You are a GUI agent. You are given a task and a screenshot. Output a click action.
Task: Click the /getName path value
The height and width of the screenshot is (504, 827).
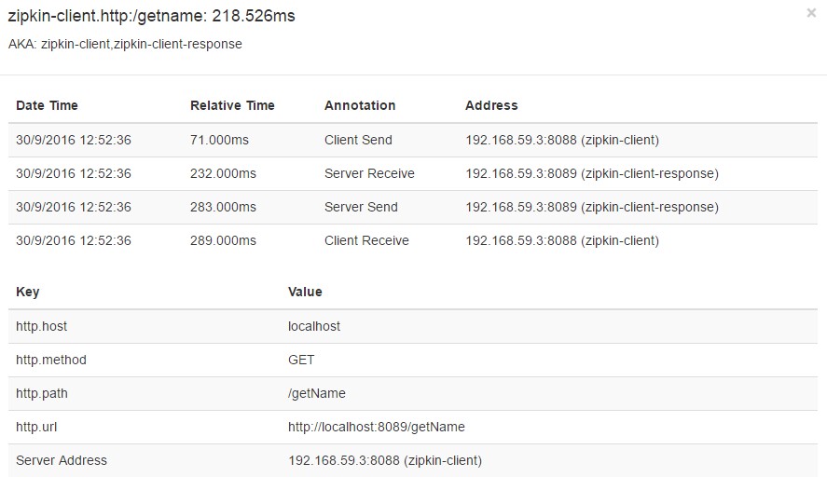pos(317,394)
